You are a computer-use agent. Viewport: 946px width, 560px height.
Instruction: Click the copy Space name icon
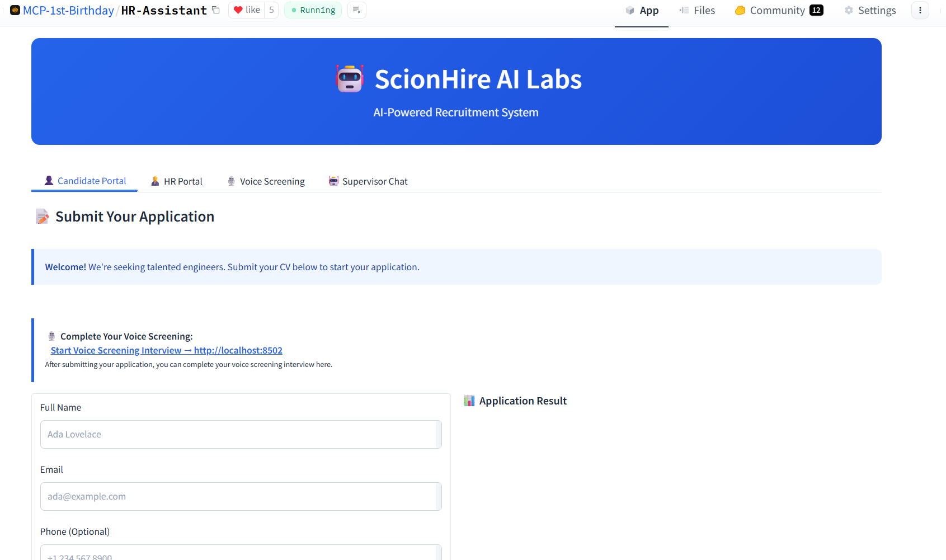(x=216, y=10)
